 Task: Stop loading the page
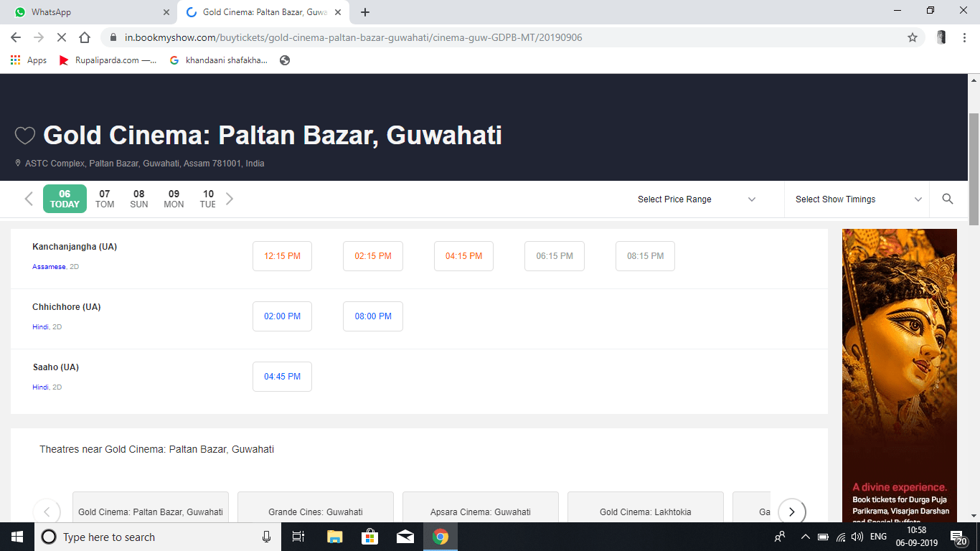(62, 37)
